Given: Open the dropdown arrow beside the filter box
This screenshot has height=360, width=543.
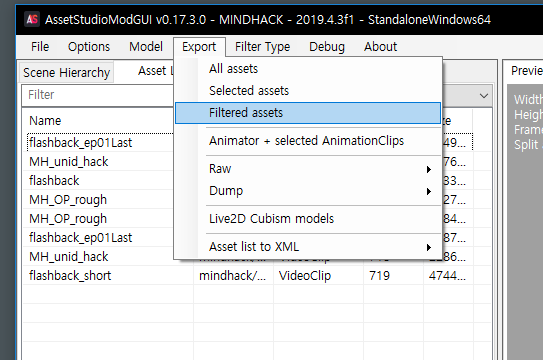Looking at the screenshot, I should 484,96.
